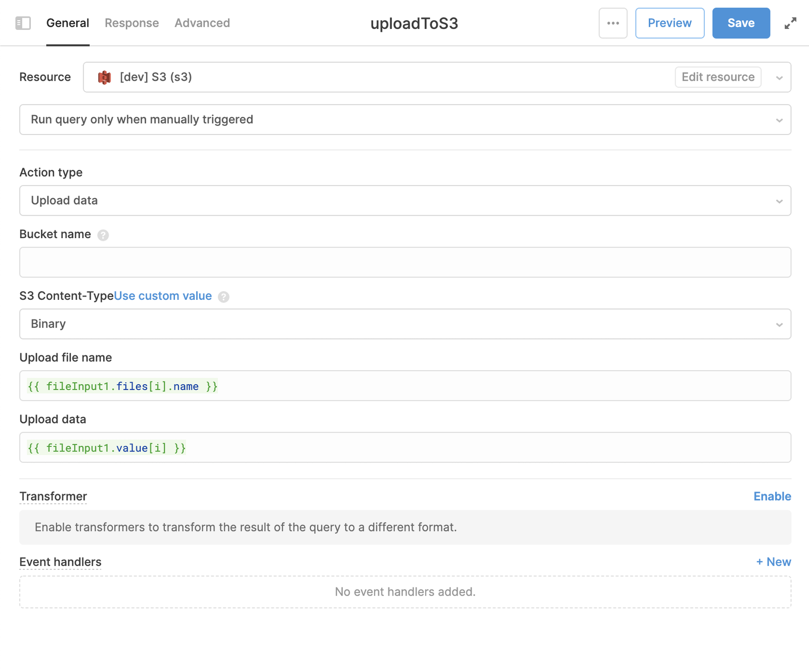Preview the uploadToS3 query

point(669,23)
